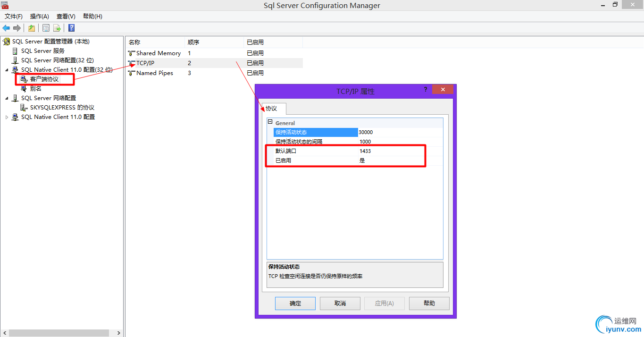Click 已启用 status in Named Pipes row
This screenshot has width=644, height=337.
click(x=255, y=73)
